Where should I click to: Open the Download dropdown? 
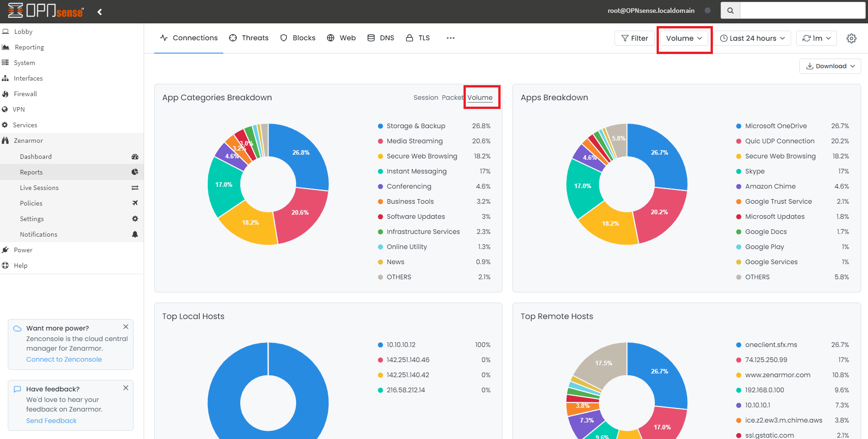coord(830,66)
